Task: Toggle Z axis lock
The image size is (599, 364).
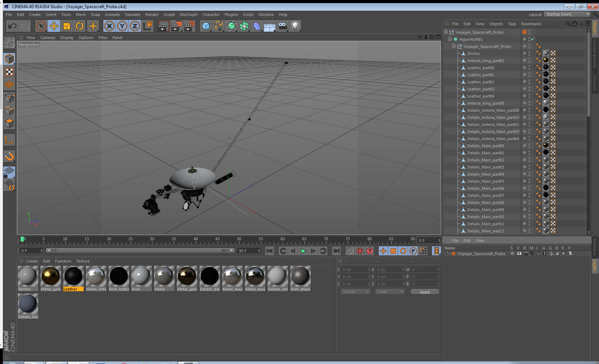Action: (x=135, y=26)
